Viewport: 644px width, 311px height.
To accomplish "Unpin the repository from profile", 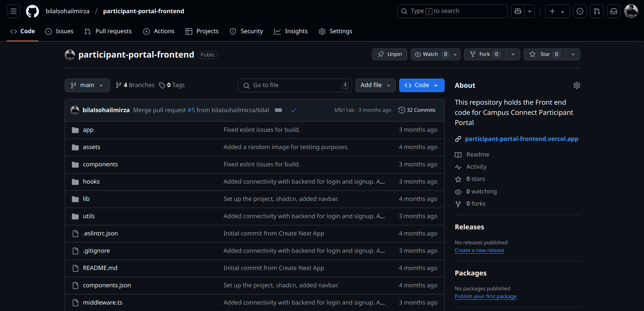I will pyautogui.click(x=390, y=54).
